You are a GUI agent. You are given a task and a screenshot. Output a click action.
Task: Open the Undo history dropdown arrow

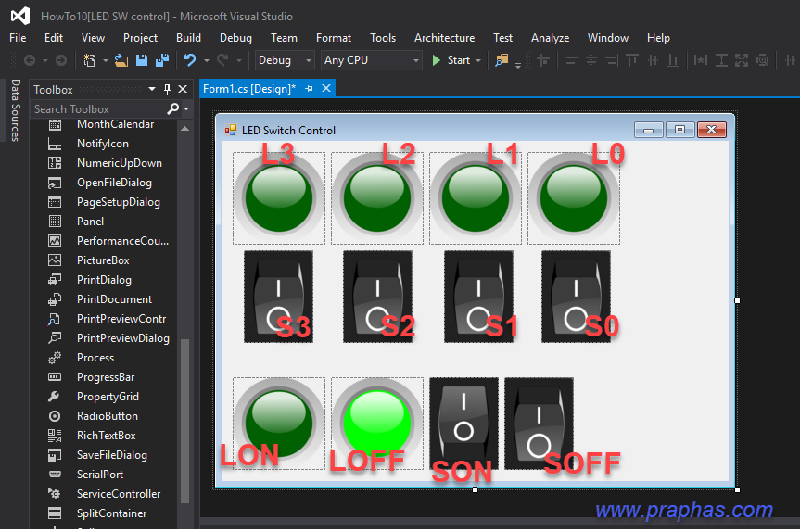click(x=207, y=60)
